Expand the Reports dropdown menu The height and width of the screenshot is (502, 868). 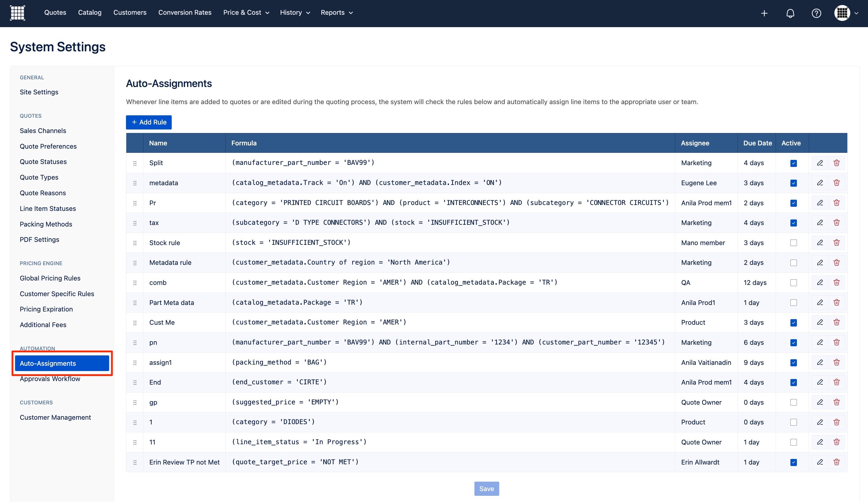pos(337,13)
